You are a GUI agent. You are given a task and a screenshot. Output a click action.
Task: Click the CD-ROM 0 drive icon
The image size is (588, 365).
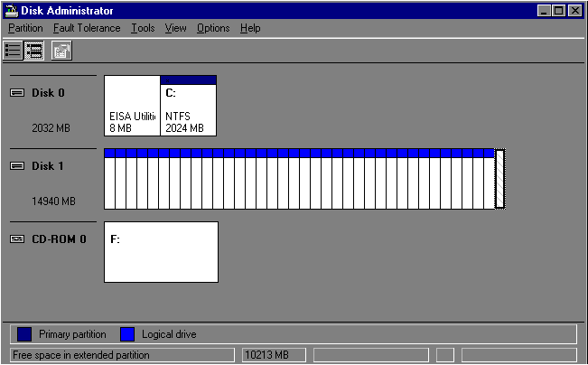pos(17,239)
